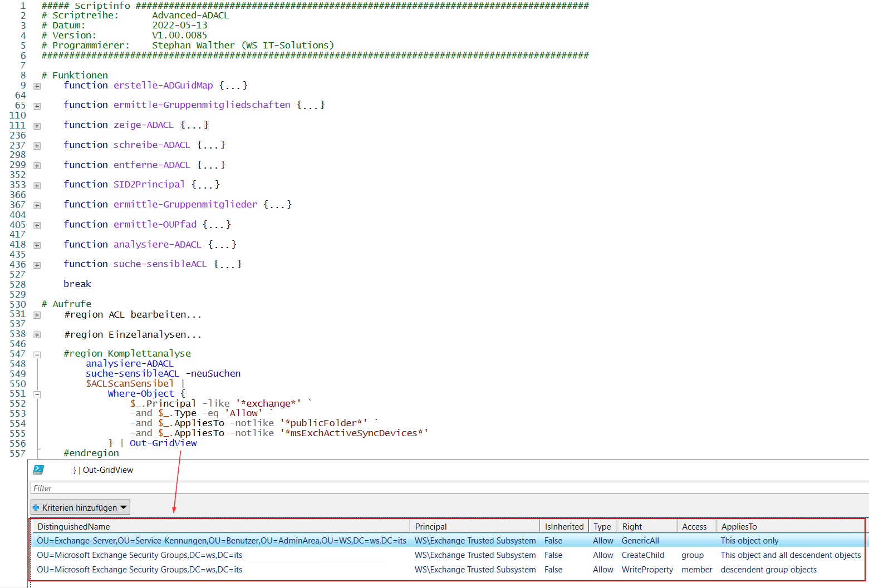The image size is (869, 588).
Task: Sort by AppliesTo column header
Action: [791, 526]
